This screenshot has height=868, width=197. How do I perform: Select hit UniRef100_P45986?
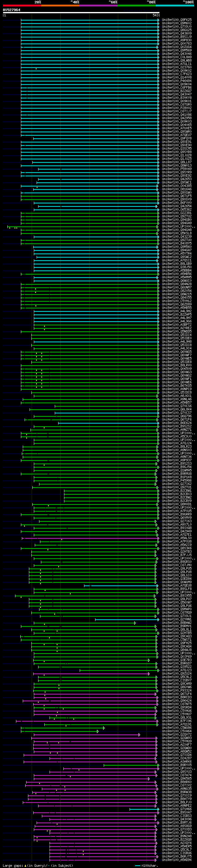click(177, 481)
